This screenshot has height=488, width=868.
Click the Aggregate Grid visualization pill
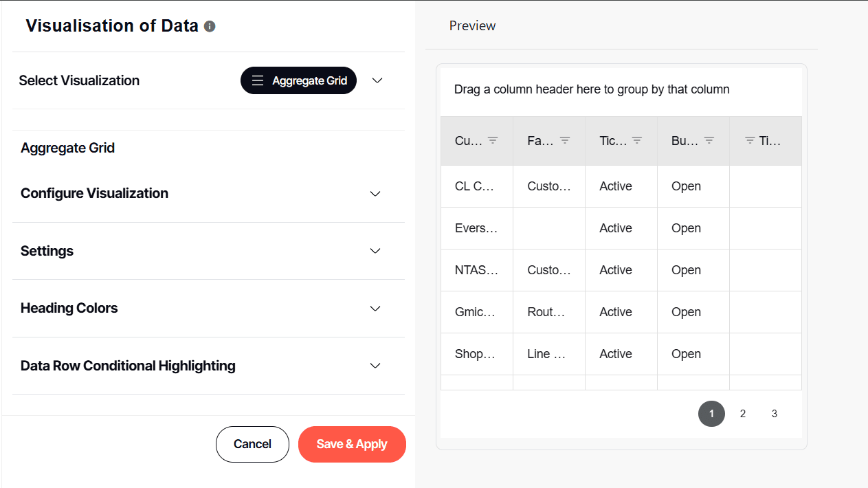[298, 80]
